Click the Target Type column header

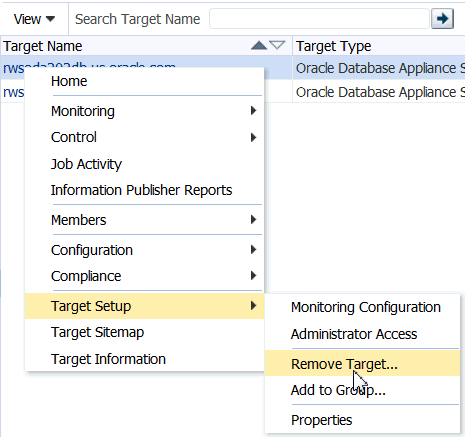(x=379, y=46)
